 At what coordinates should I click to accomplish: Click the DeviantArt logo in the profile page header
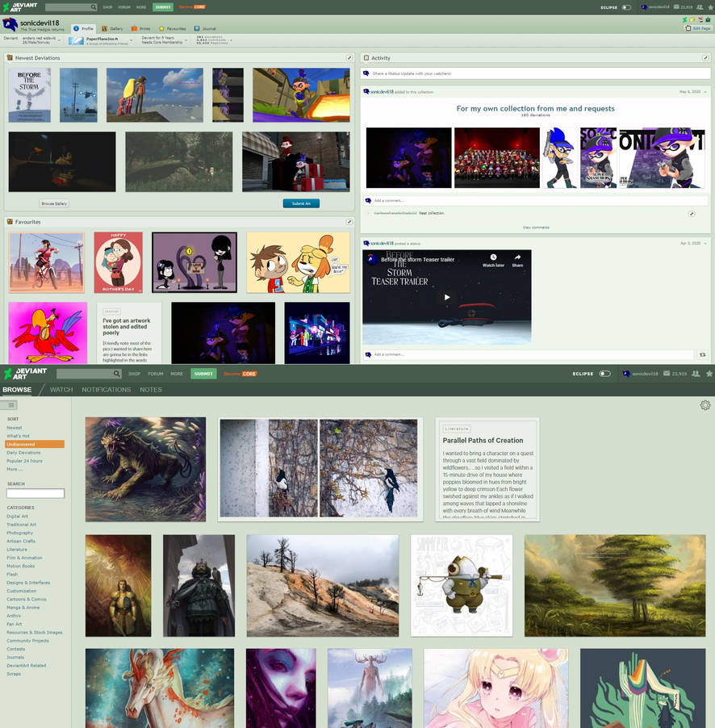point(20,7)
